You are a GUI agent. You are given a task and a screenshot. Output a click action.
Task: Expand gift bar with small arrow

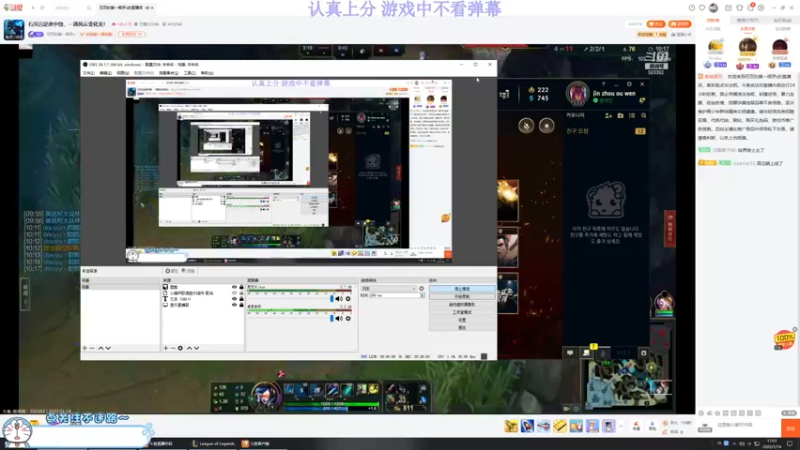coord(621,425)
